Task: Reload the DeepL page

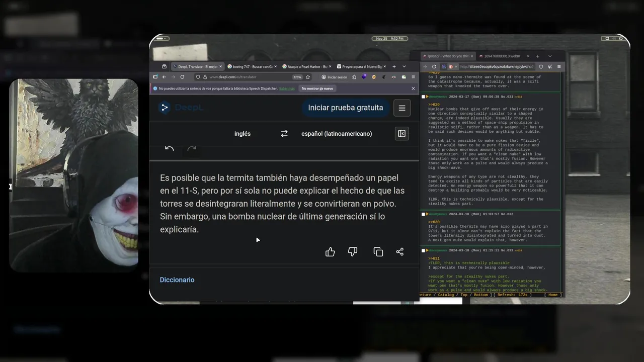Action: 182,77
